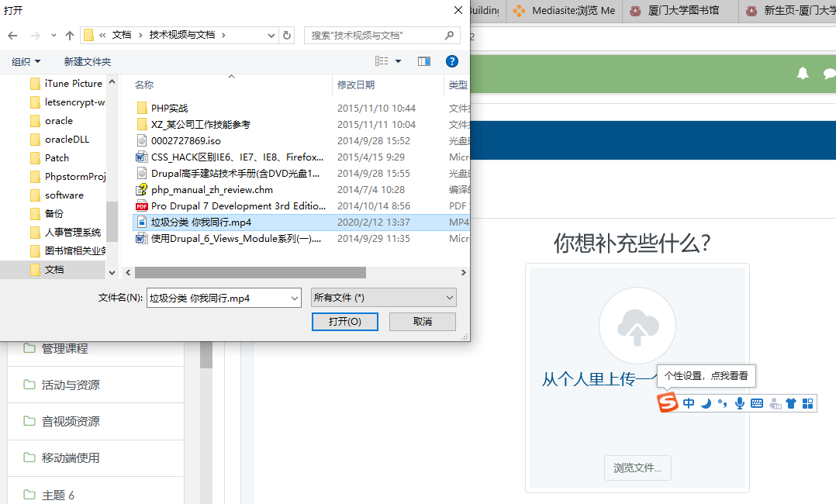The height and width of the screenshot is (504, 836).
Task: Go up one folder level
Action: click(70, 36)
